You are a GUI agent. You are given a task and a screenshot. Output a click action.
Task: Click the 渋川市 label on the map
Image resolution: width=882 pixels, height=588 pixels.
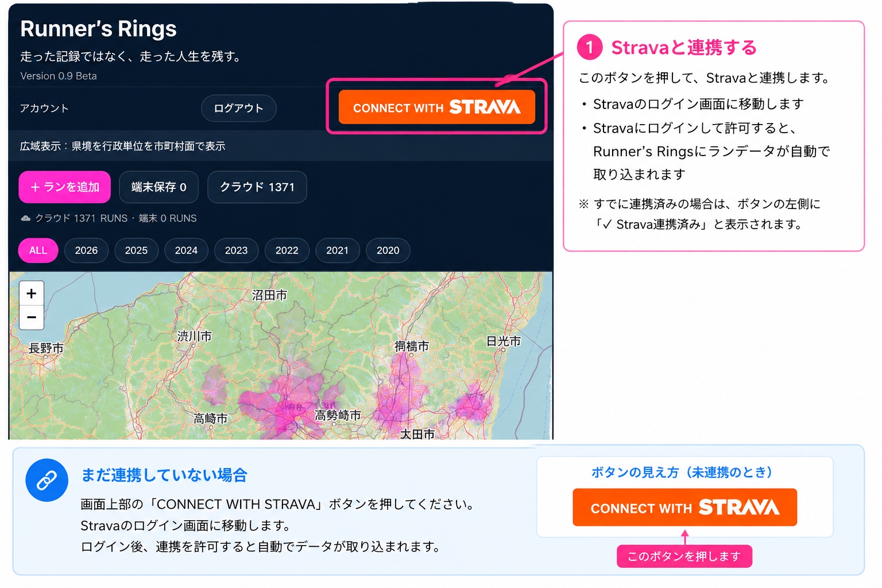point(195,336)
